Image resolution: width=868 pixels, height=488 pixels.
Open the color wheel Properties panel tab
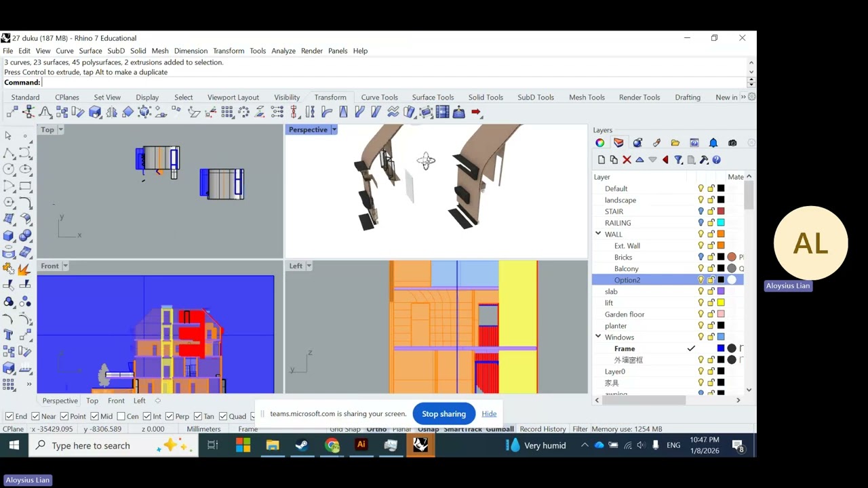[x=599, y=143]
